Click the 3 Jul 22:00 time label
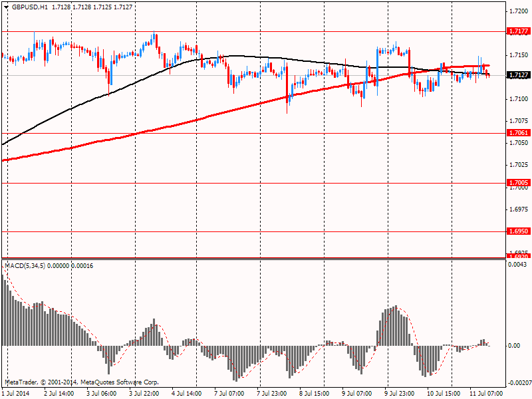 [145, 394]
